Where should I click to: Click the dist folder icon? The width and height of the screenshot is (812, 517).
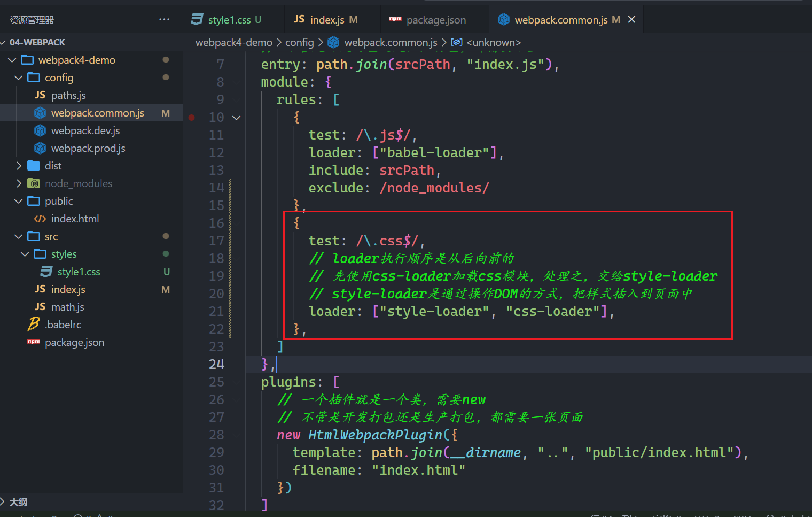[34, 166]
